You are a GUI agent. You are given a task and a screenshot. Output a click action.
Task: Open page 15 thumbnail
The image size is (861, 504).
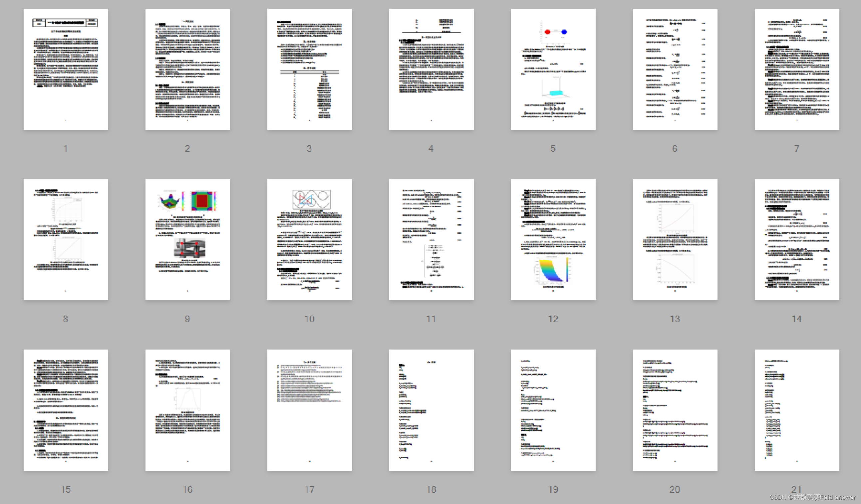tap(66, 410)
